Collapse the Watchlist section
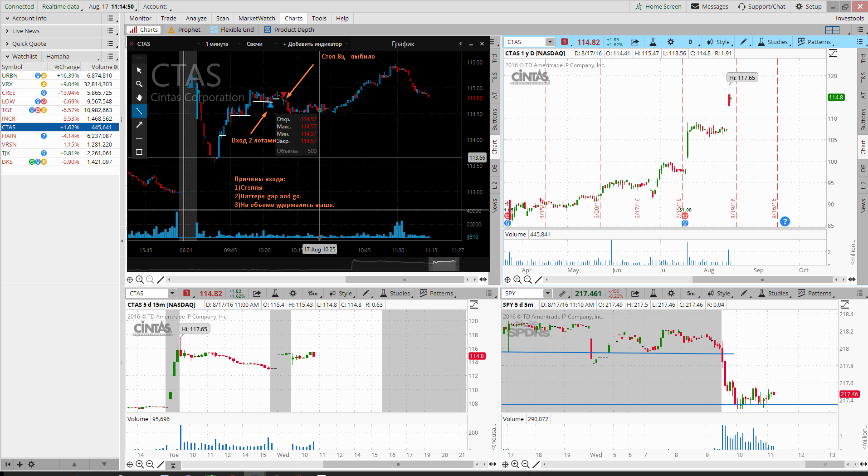 (7, 57)
